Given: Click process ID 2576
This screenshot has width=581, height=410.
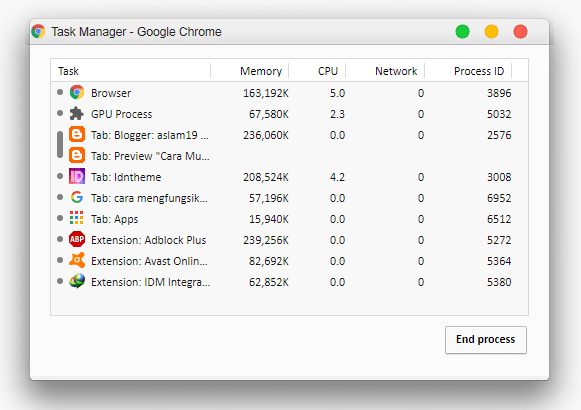Looking at the screenshot, I should (x=499, y=135).
